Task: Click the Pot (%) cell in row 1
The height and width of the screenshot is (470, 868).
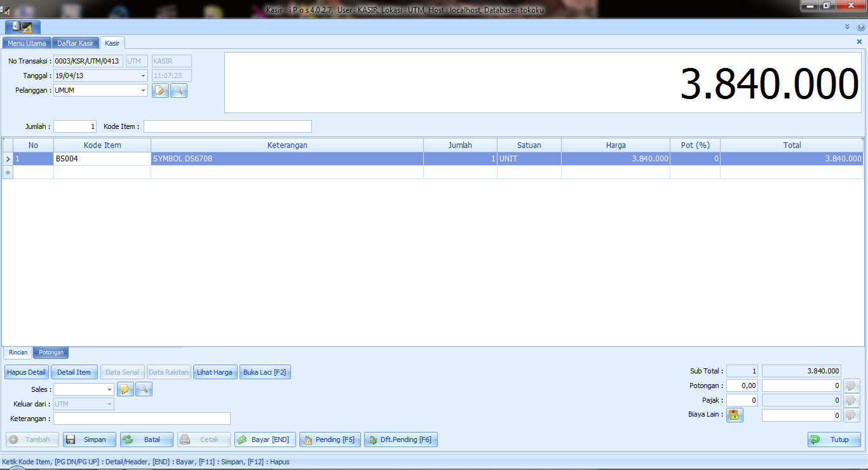Action: pyautogui.click(x=695, y=159)
